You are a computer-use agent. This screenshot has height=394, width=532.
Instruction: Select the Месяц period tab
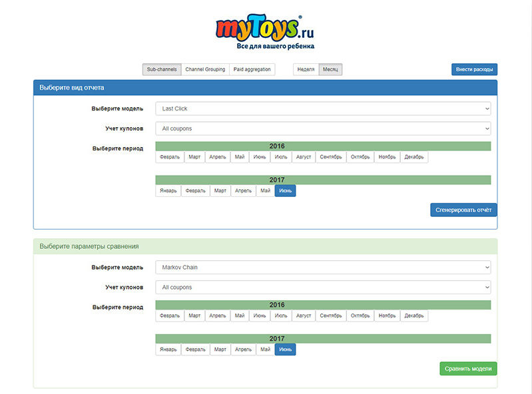330,69
